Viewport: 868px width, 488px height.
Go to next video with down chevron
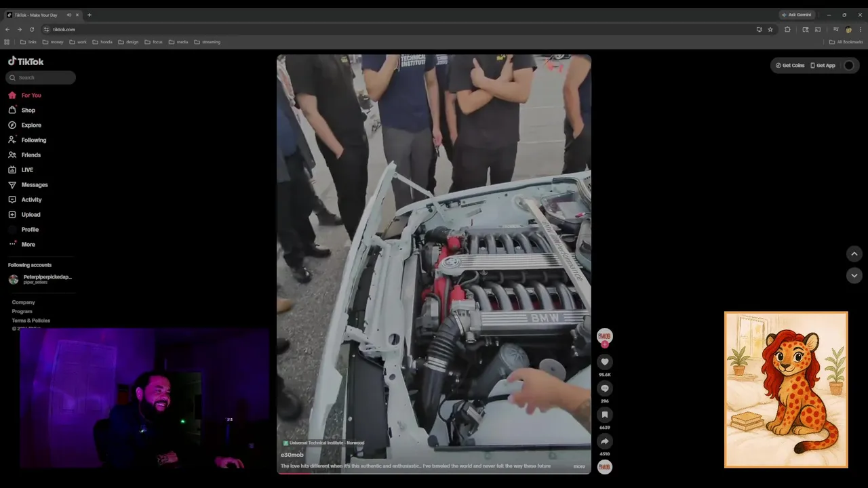tap(854, 275)
